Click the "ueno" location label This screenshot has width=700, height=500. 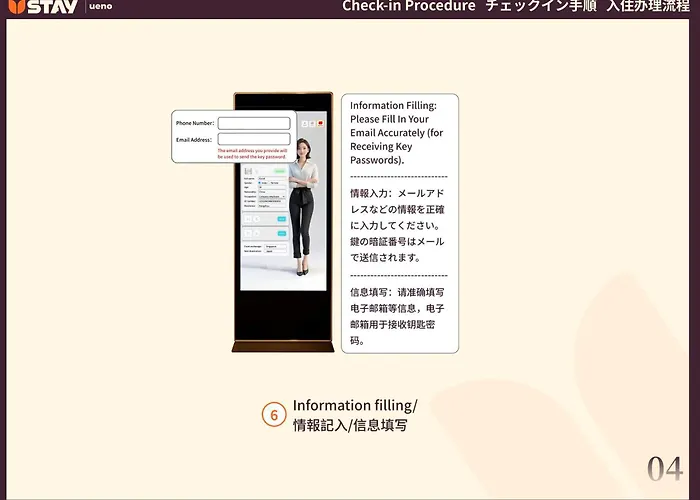(100, 7)
